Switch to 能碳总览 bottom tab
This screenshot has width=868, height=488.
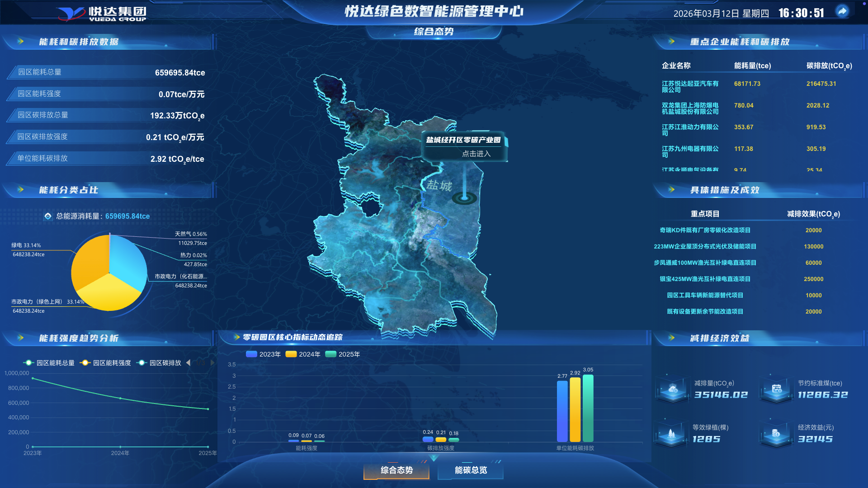(471, 470)
